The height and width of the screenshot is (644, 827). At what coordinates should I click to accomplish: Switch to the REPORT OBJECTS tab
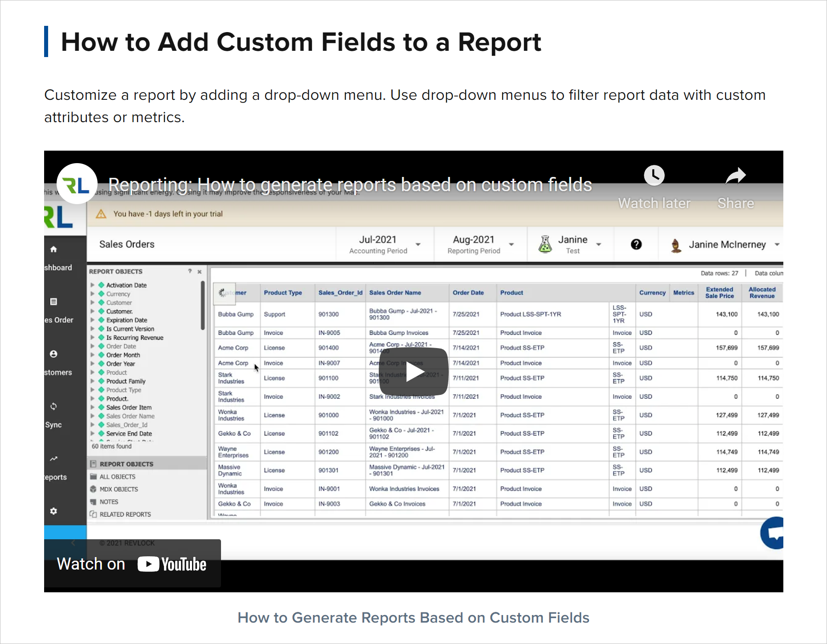coord(147,464)
